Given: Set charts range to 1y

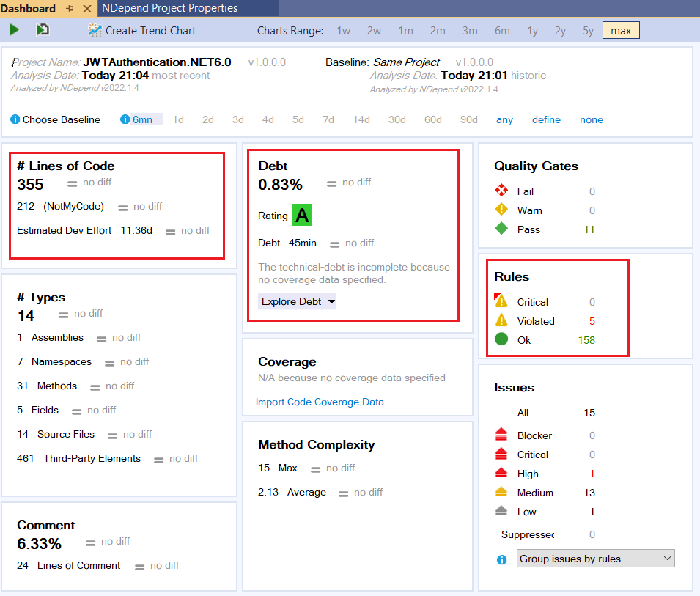Looking at the screenshot, I should (x=532, y=30).
